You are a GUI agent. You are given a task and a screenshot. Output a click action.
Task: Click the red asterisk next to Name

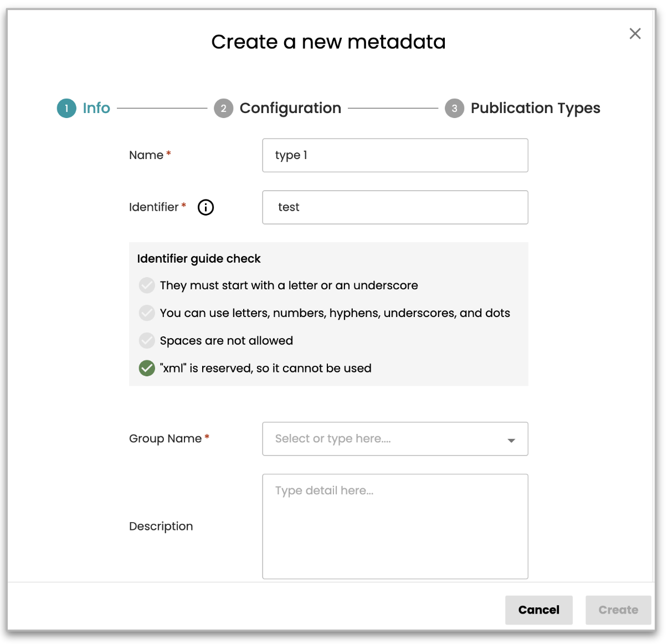(168, 154)
